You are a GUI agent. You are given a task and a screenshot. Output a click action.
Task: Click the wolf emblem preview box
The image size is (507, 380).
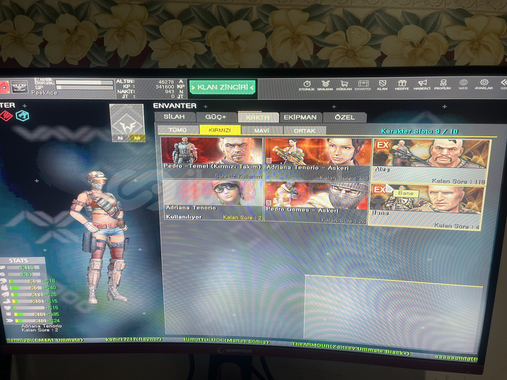(x=127, y=123)
